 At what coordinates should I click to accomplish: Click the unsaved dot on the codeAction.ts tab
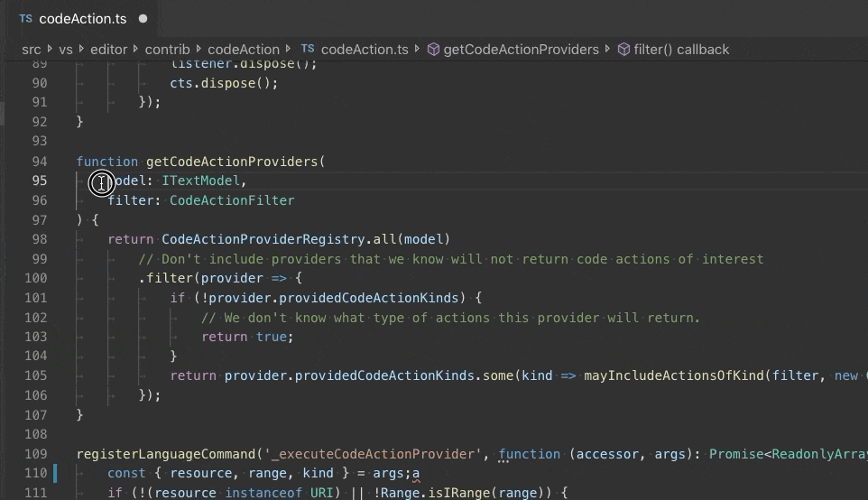click(x=143, y=18)
